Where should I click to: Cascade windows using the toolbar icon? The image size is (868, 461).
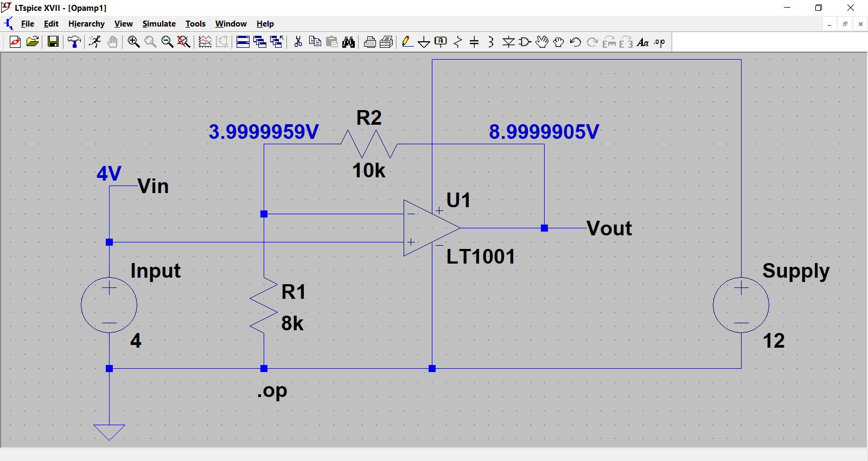coord(260,42)
